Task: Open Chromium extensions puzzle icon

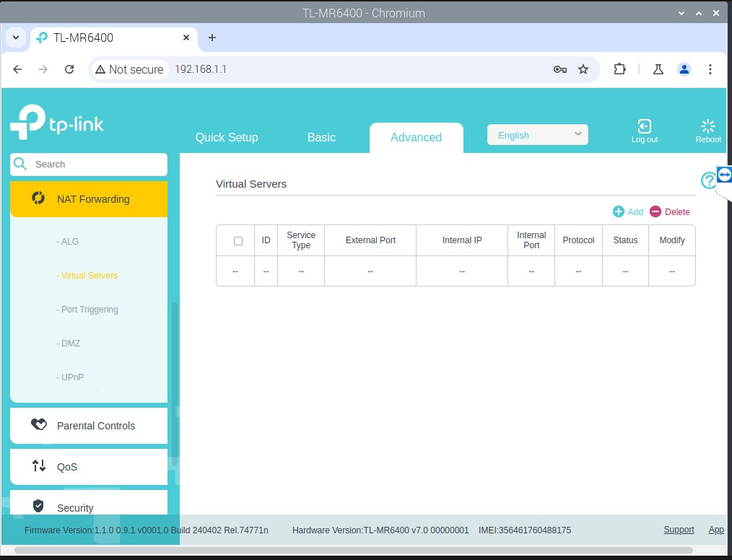Action: 619,69
